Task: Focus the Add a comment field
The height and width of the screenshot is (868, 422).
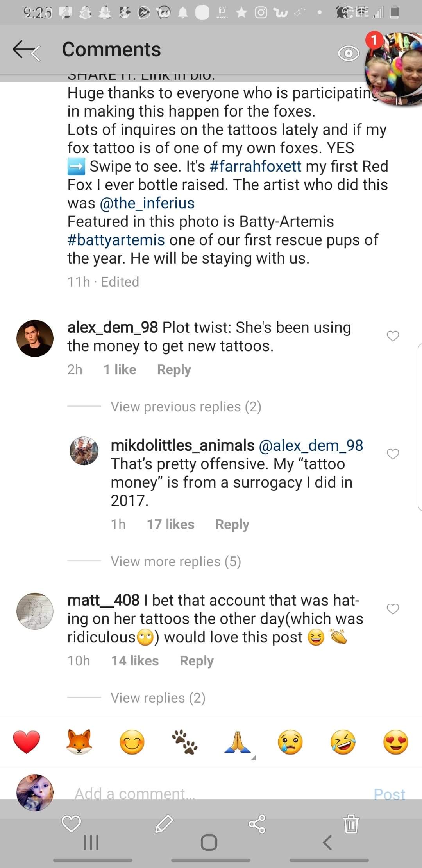Action: 211,794
